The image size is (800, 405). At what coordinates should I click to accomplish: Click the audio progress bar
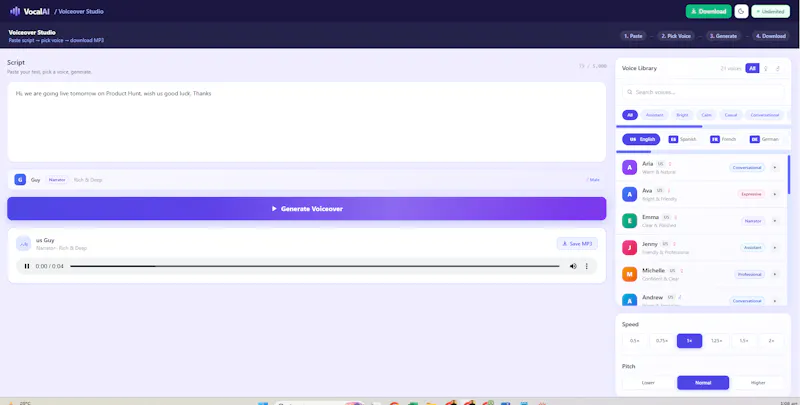tap(314, 266)
